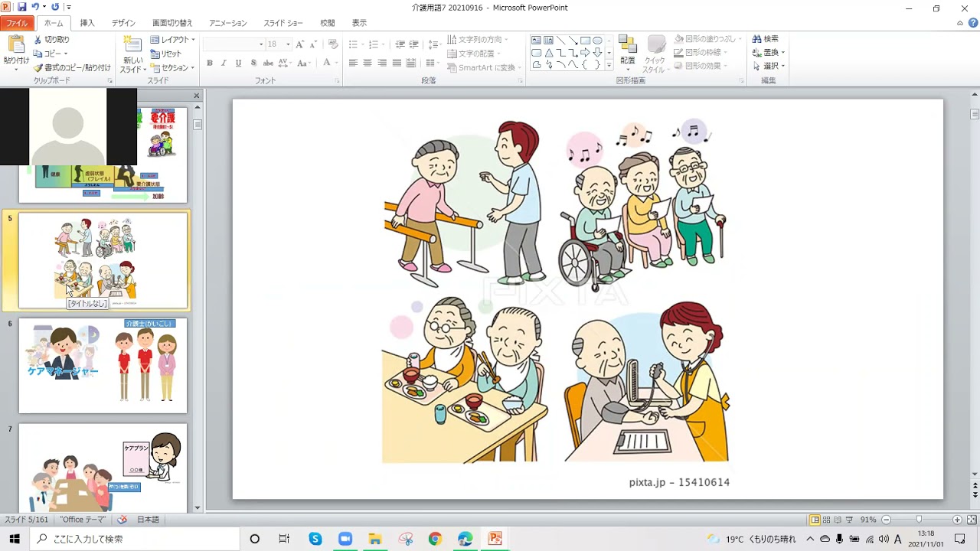Click the zoom slider in status bar
This screenshot has width=980, height=551.
pos(919,520)
